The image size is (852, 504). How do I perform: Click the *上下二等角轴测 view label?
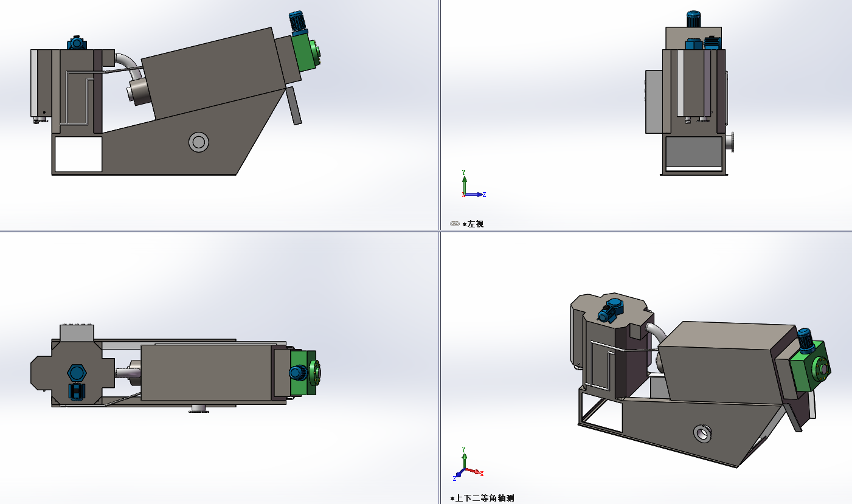click(482, 498)
